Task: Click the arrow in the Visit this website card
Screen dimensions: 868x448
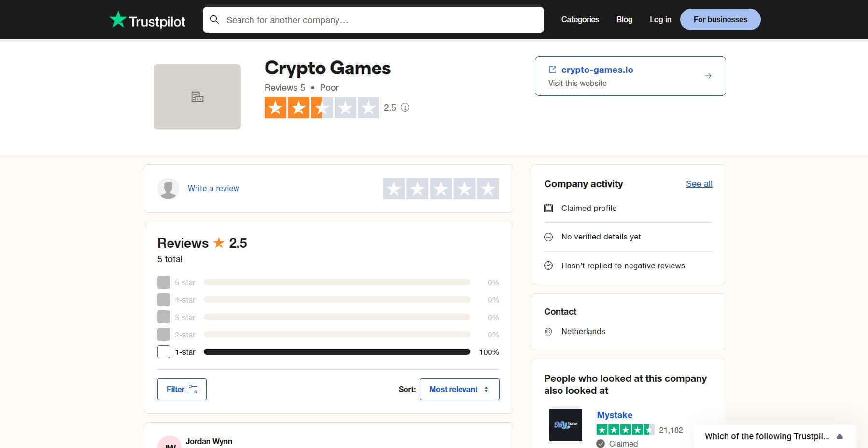Action: click(x=708, y=75)
